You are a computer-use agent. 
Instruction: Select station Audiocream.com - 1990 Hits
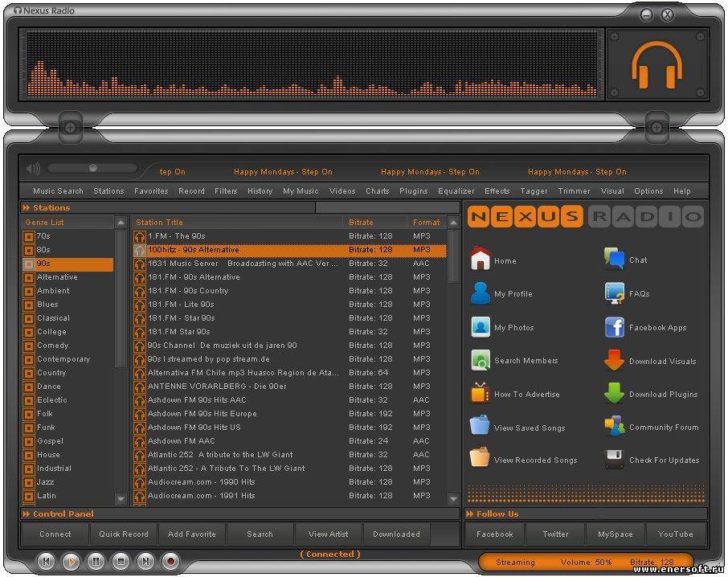(x=290, y=482)
